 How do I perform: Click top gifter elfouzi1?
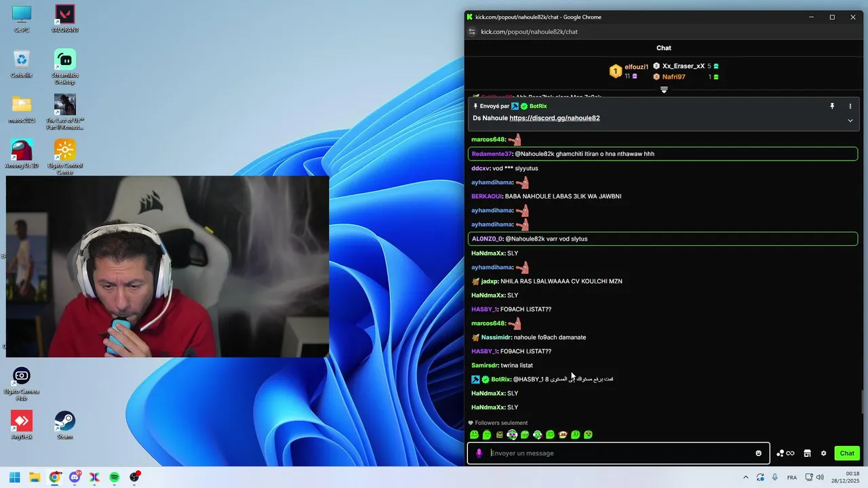(637, 67)
